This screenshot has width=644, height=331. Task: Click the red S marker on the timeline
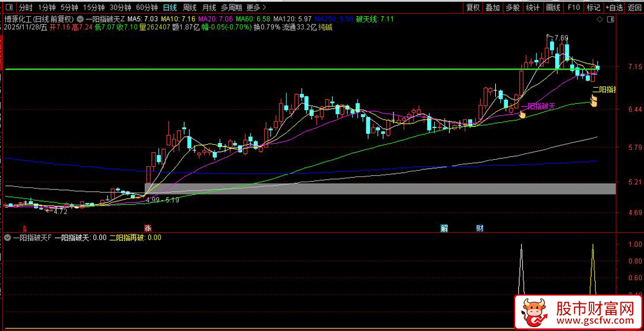pos(24,229)
